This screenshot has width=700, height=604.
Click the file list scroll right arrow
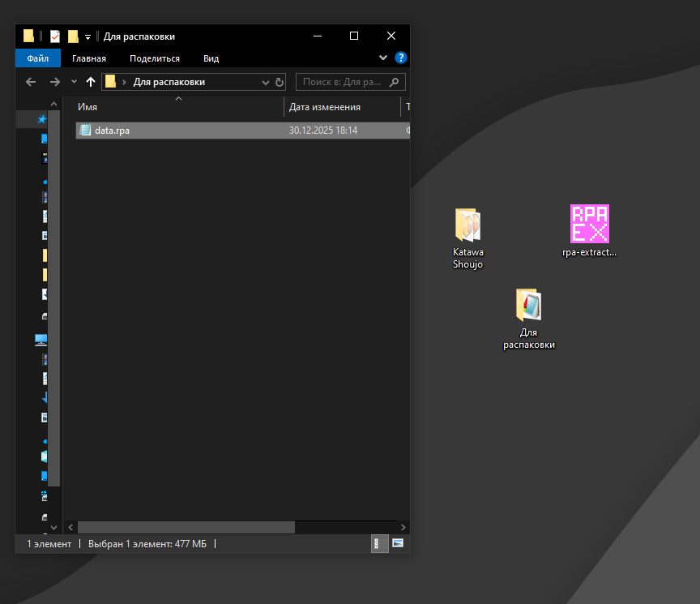[x=403, y=528]
